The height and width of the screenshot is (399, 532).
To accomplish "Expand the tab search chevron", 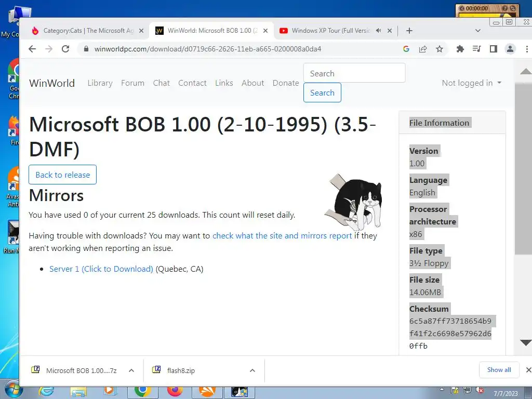I will click(478, 31).
